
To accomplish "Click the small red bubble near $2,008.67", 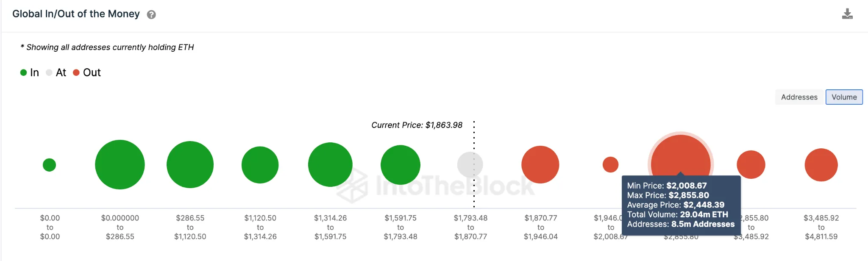I will click(x=610, y=164).
